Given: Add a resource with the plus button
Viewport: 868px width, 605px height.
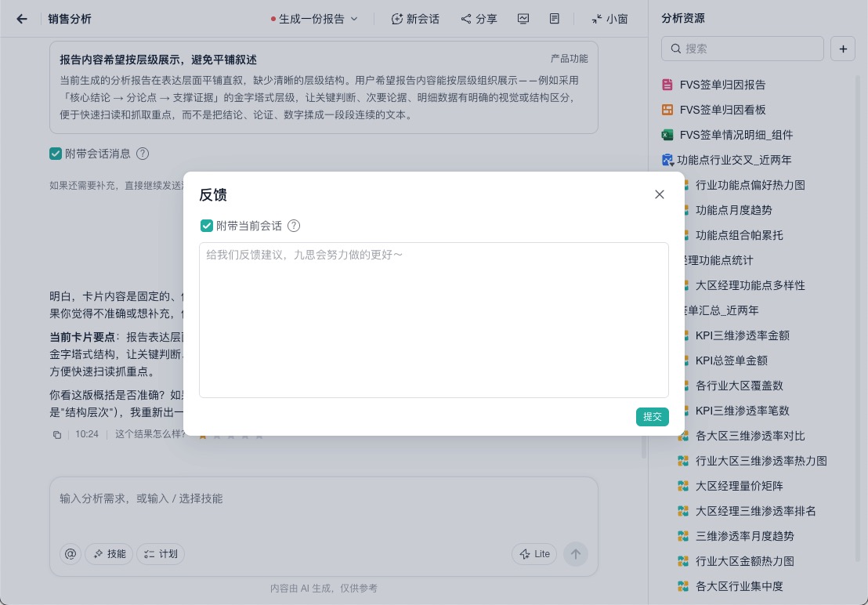Looking at the screenshot, I should pyautogui.click(x=843, y=49).
